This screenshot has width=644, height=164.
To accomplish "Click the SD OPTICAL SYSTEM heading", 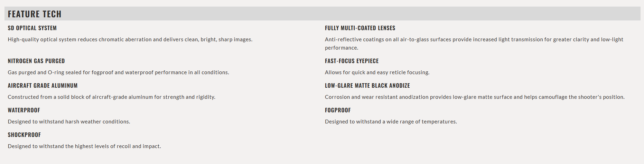I will click(x=32, y=28).
